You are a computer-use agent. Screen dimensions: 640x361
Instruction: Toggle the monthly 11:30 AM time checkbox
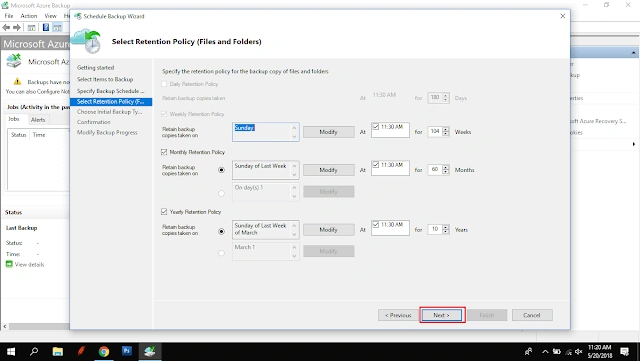376,165
